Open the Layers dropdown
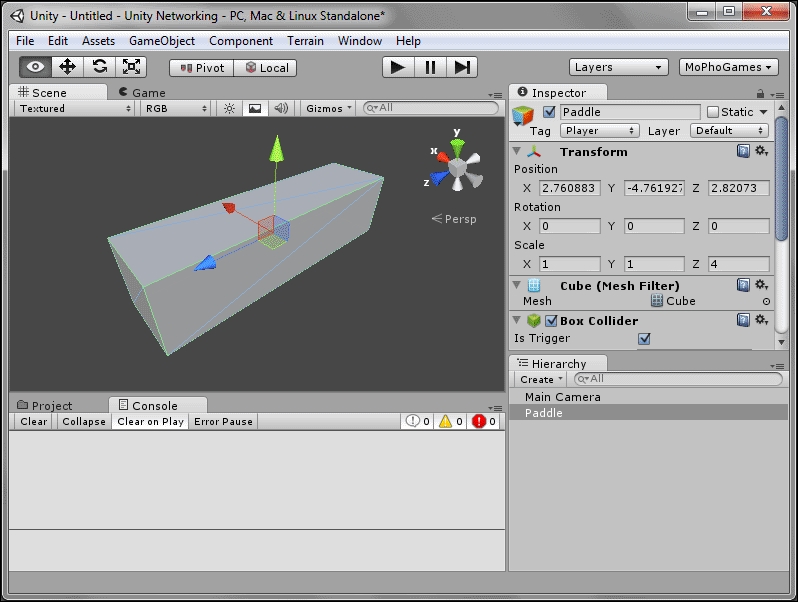Image resolution: width=798 pixels, height=602 pixels. pyautogui.click(x=618, y=67)
